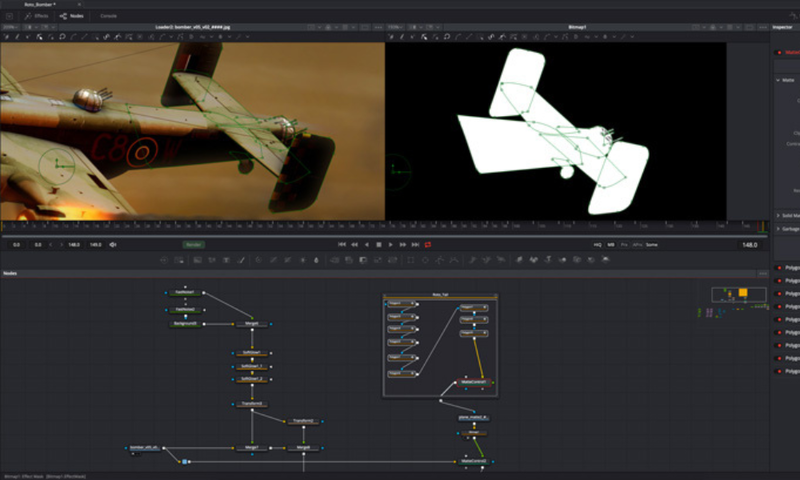Viewport: 800px width, 480px height.
Task: Jump to the first frame
Action: (342, 245)
